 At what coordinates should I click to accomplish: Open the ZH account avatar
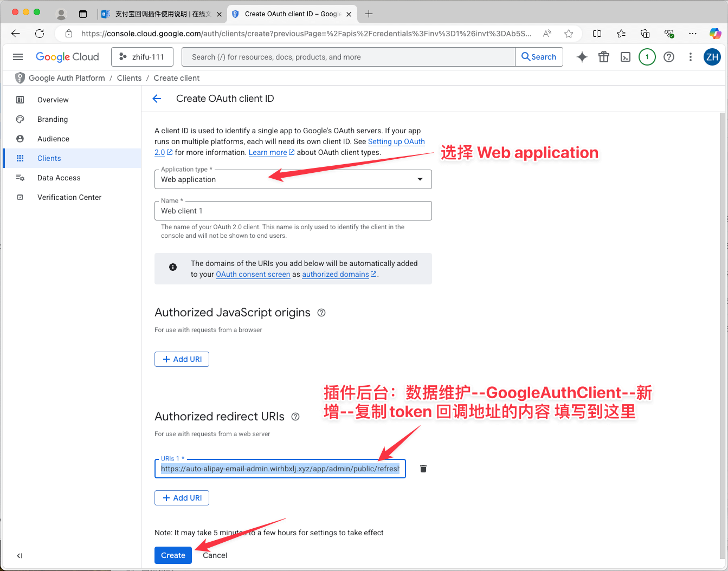[x=712, y=57]
